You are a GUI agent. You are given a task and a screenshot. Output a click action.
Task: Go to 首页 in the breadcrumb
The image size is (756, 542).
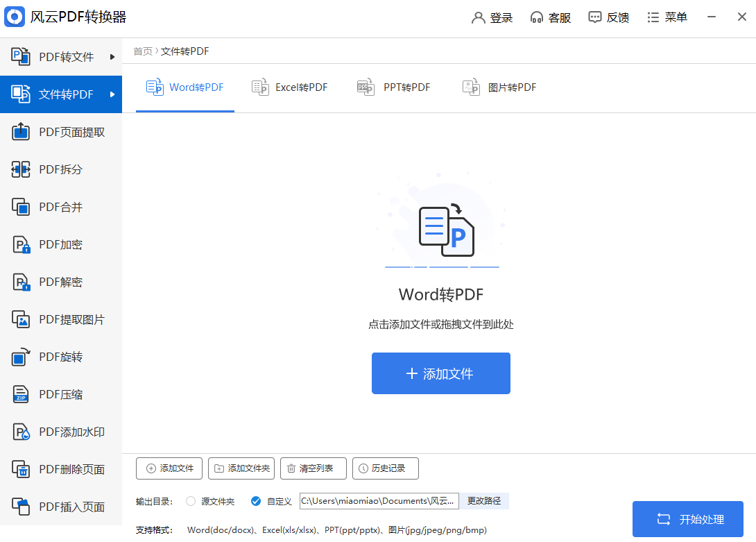(x=143, y=51)
